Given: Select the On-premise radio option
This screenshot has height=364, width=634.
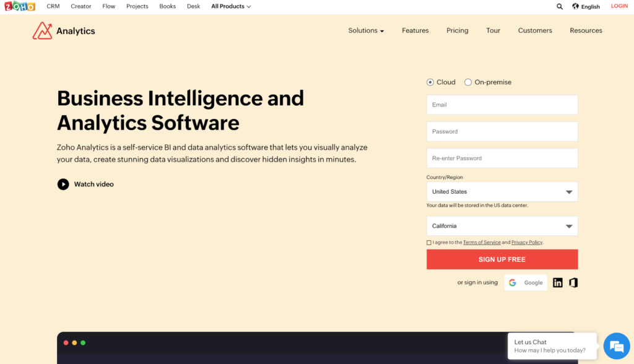Looking at the screenshot, I should coord(468,82).
